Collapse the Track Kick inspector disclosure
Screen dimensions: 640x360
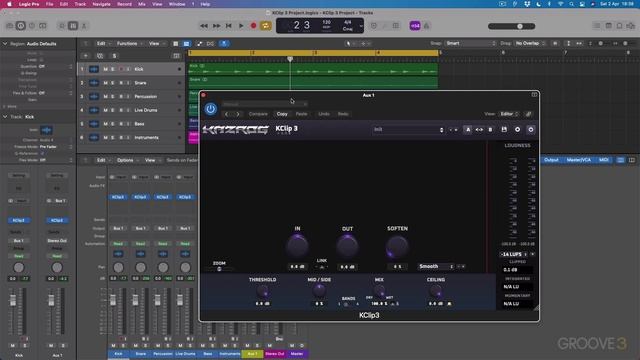pyautogui.click(x=5, y=117)
